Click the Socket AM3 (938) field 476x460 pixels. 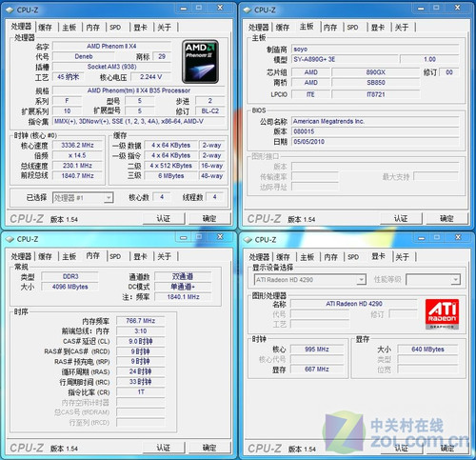(x=111, y=67)
